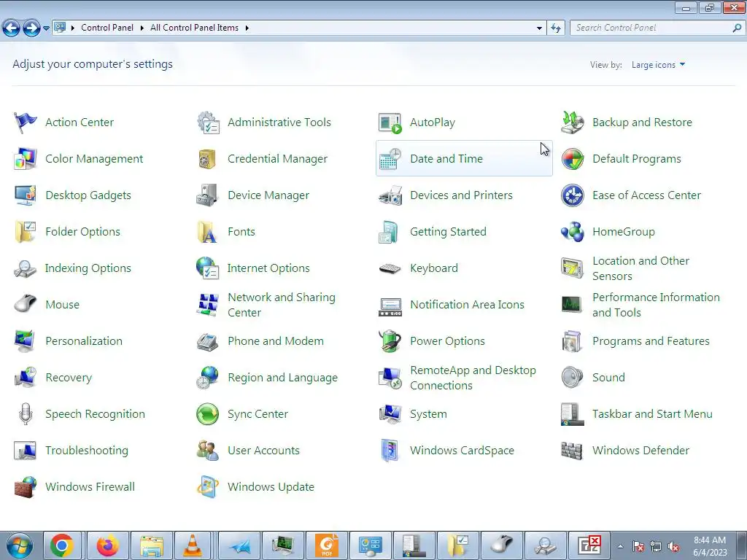Click the Date and Time calendar icon

390,159
